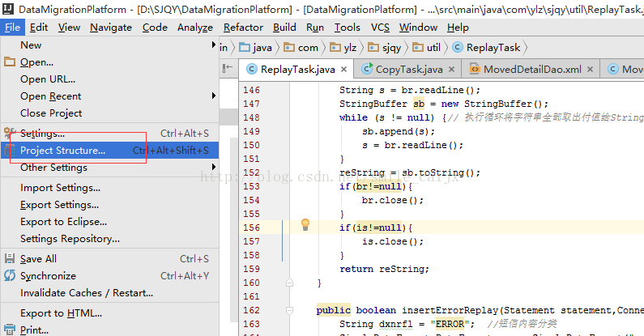Click the IntelliJ IDEA title bar icon
This screenshot has height=336, width=644.
(x=8, y=9)
